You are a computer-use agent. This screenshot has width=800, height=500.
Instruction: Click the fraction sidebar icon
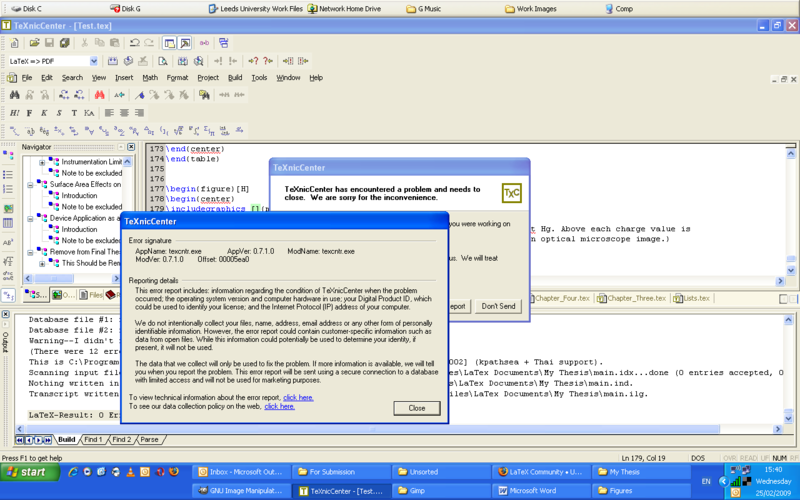(x=8, y=261)
